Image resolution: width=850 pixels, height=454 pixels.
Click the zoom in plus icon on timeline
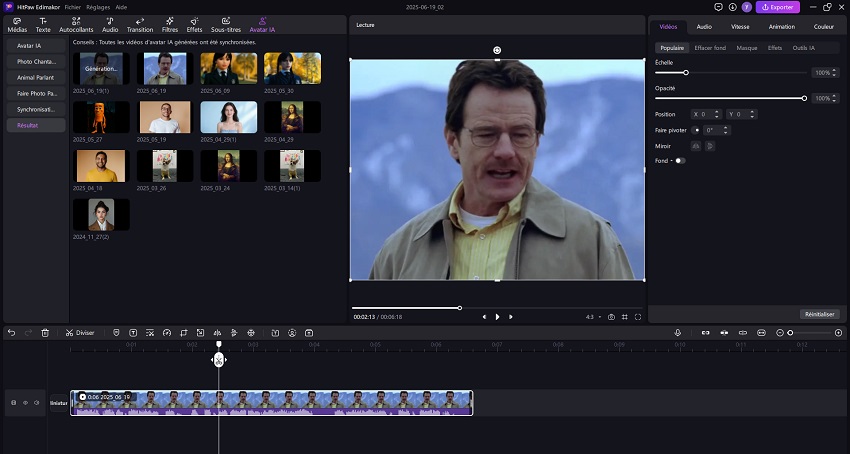839,332
